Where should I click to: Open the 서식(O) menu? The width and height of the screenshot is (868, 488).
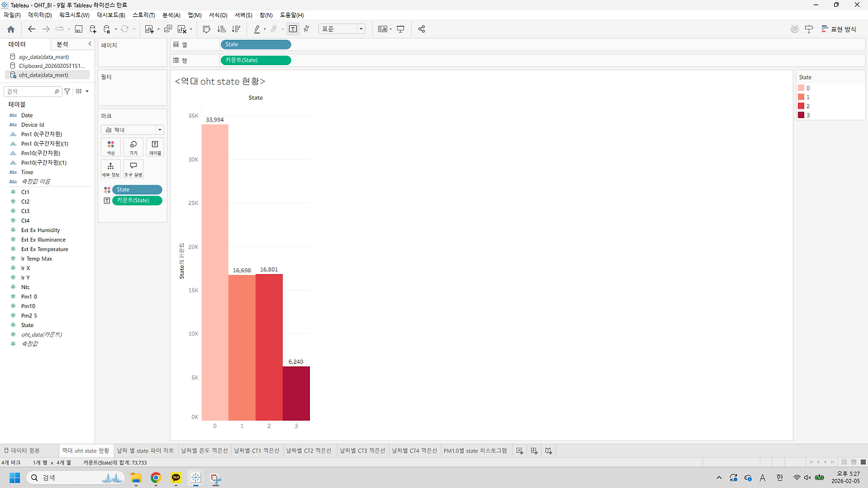click(218, 15)
